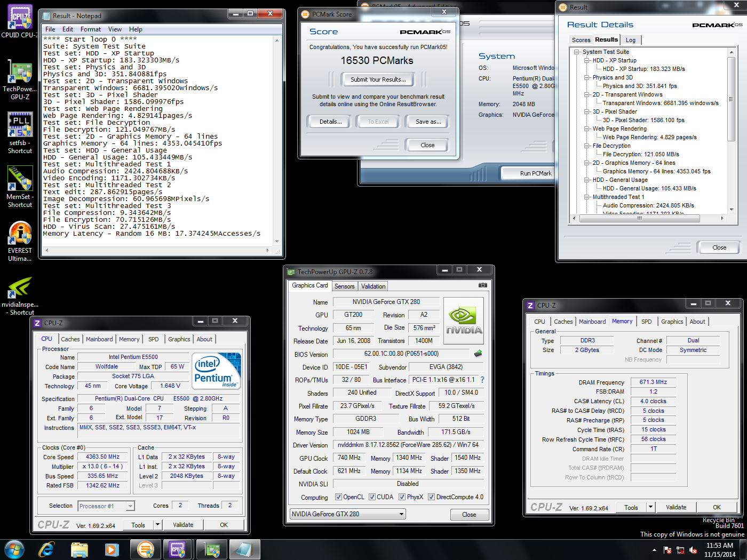Toggle the DirectCompute 4.0 checkbox
747x560 pixels.
click(431, 497)
